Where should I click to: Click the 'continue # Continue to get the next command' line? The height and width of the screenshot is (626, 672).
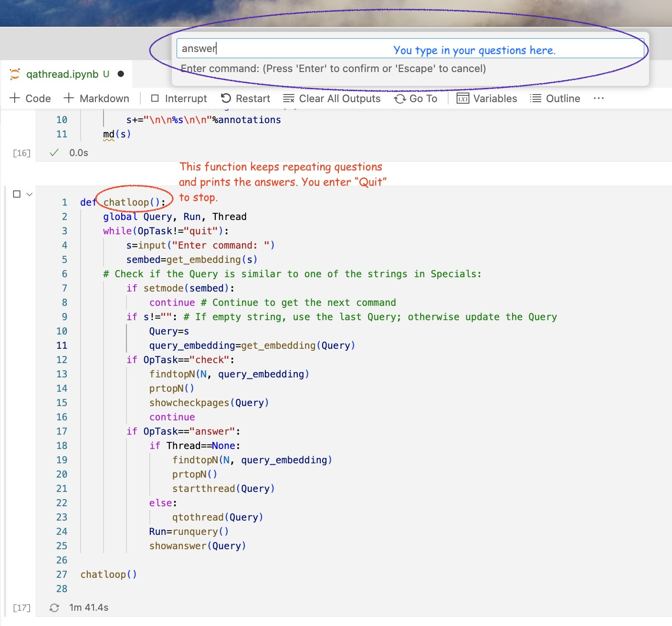[x=273, y=303]
